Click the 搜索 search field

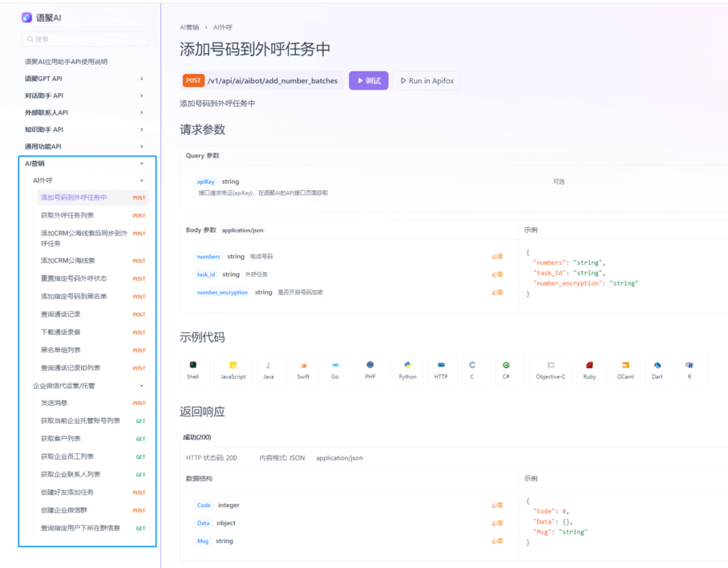pyautogui.click(x=85, y=39)
